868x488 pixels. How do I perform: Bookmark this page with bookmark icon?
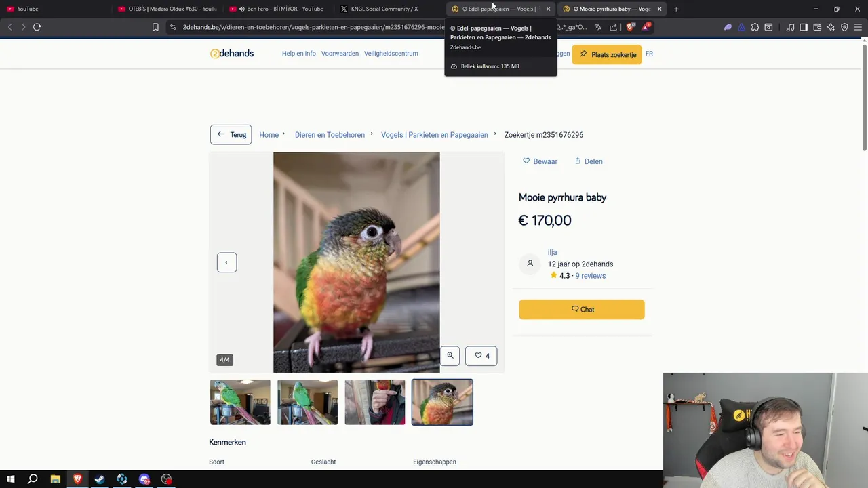tap(155, 27)
